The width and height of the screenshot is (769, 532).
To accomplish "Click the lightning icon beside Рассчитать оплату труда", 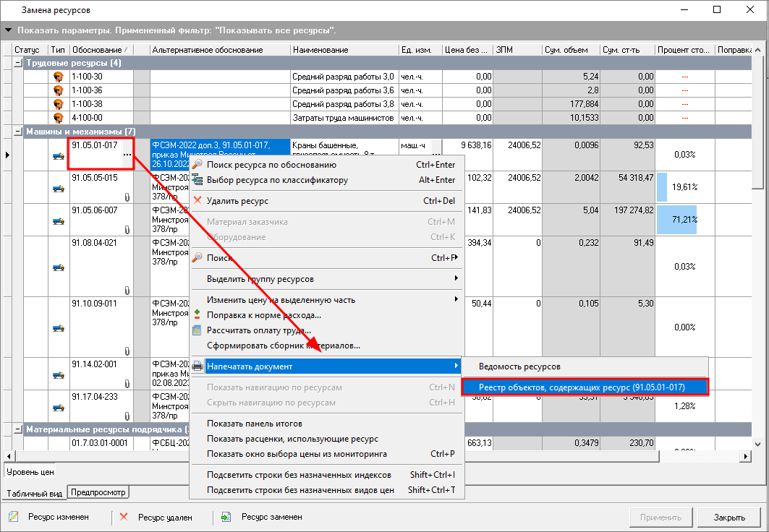I will click(x=197, y=330).
